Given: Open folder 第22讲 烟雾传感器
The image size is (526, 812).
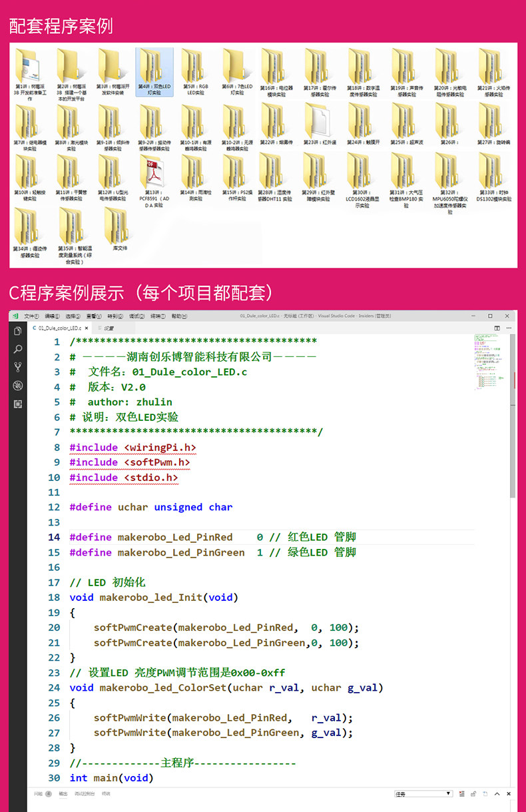Looking at the screenshot, I should [x=276, y=123].
